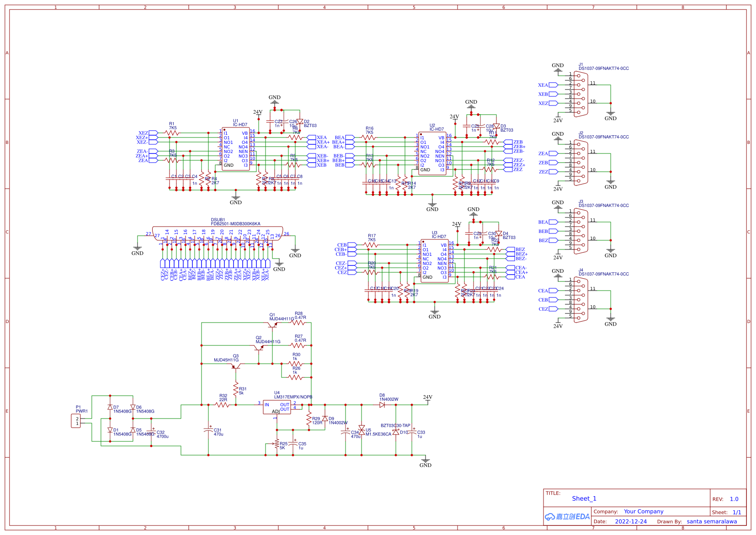Click the Sheet_1 title text
Image resolution: width=756 pixels, height=535 pixels.
(584, 498)
